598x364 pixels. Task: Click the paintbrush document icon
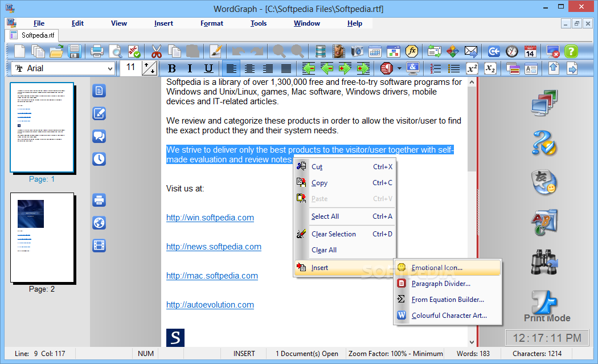215,51
